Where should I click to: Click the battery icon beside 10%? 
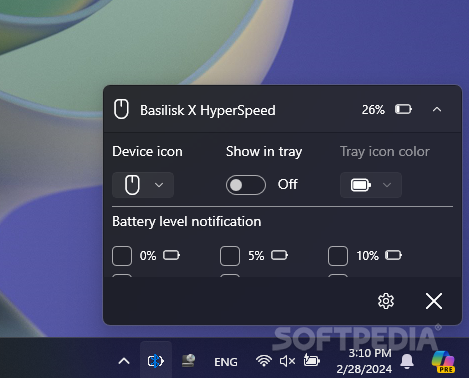[393, 255]
